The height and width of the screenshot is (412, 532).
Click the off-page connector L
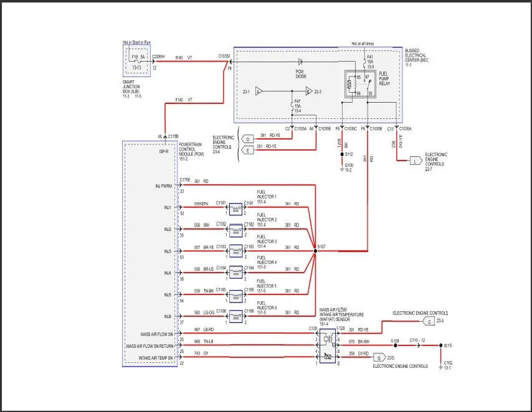pyautogui.click(x=416, y=161)
